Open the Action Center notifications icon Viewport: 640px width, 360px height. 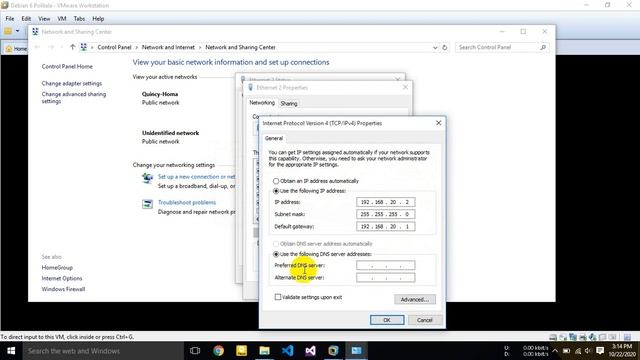[600, 351]
